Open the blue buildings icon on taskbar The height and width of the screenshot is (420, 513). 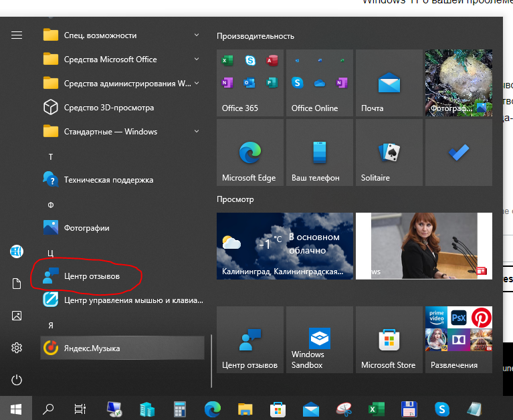click(147, 409)
